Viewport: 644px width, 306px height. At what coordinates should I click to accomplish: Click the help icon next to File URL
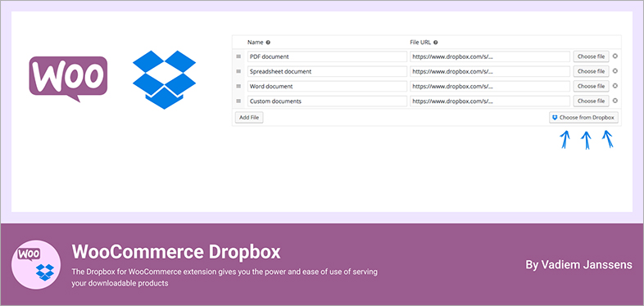point(435,43)
